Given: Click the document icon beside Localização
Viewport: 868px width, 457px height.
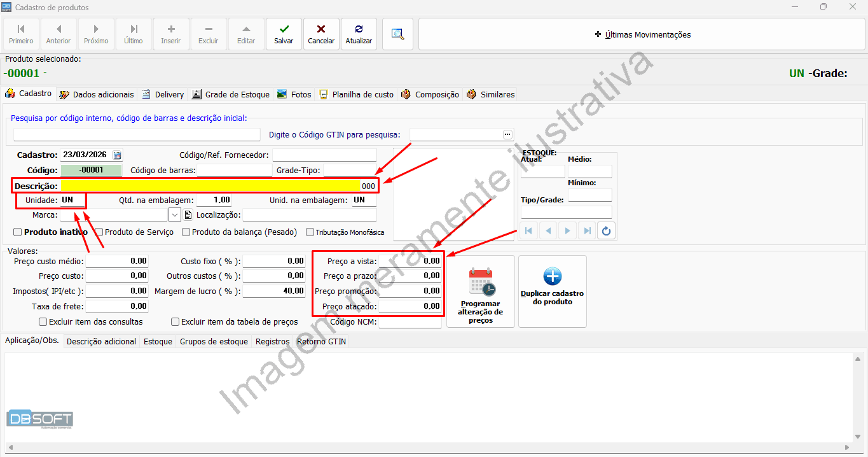Looking at the screenshot, I should point(188,215).
